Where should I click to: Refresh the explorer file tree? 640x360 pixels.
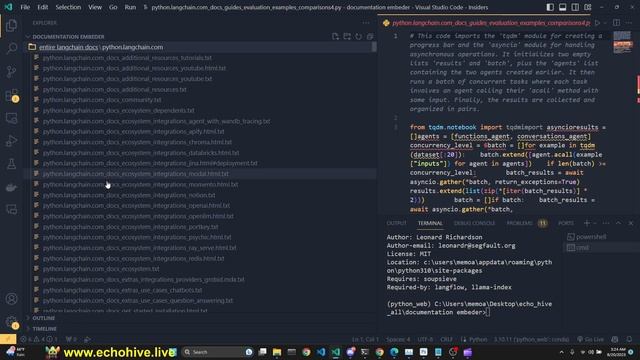tap(358, 37)
